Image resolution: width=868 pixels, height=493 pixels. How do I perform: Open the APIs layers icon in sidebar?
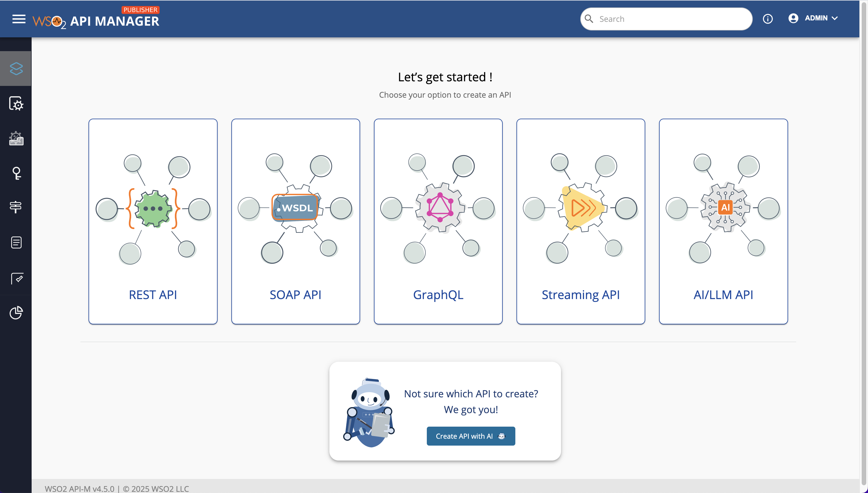(x=16, y=69)
